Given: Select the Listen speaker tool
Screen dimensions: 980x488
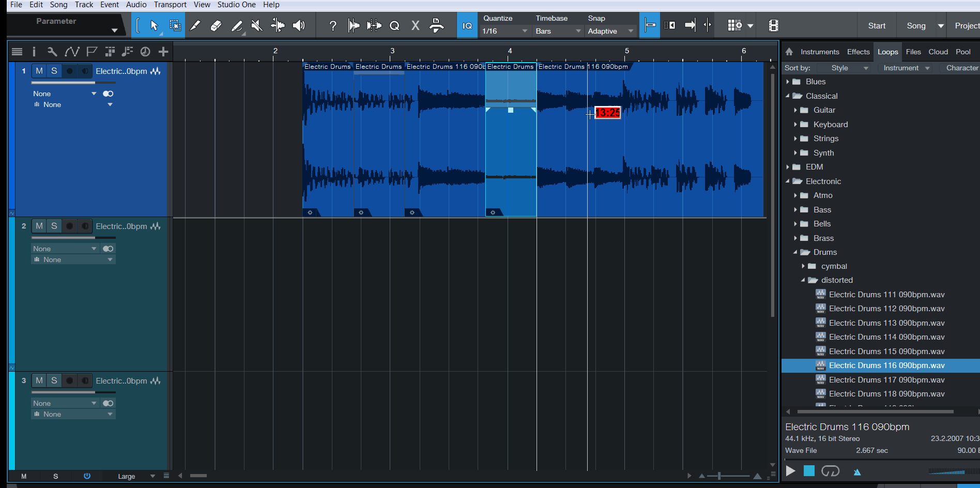Looking at the screenshot, I should (299, 25).
